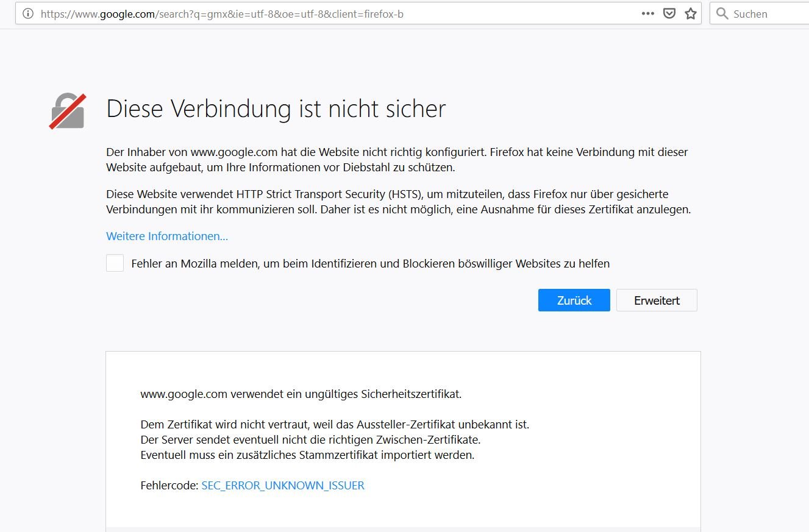Click into the Suchen search field
The image size is (809, 532).
[x=768, y=13]
